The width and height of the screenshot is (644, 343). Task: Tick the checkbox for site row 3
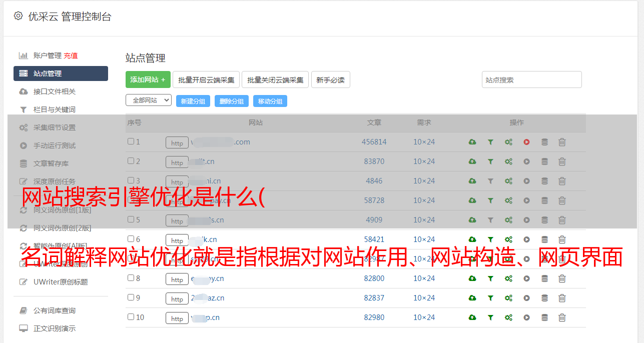[x=131, y=180]
